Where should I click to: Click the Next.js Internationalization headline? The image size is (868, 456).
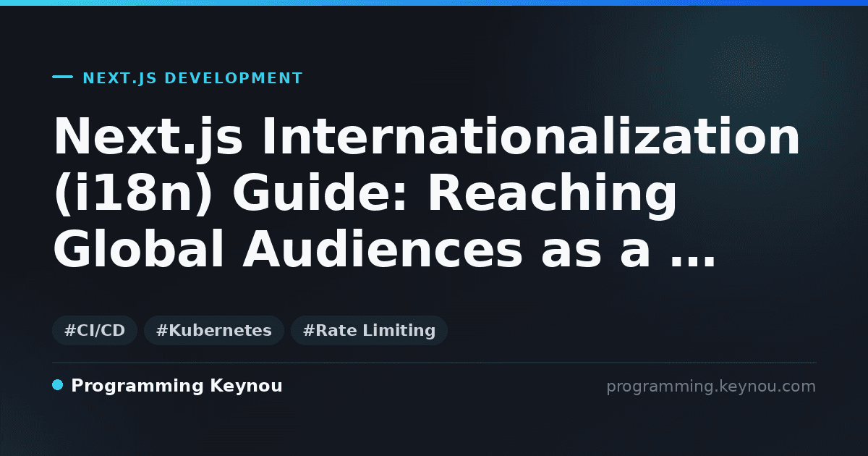pyautogui.click(x=427, y=193)
